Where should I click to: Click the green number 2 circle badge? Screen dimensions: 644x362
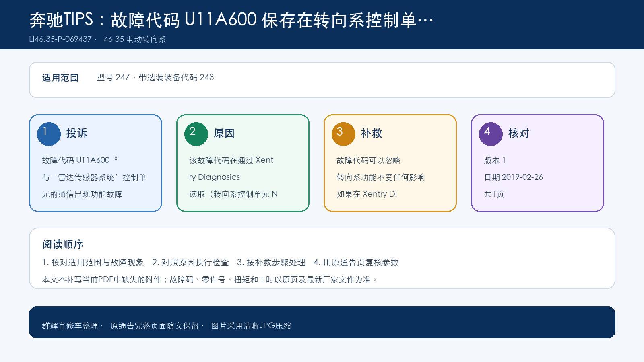(x=196, y=134)
